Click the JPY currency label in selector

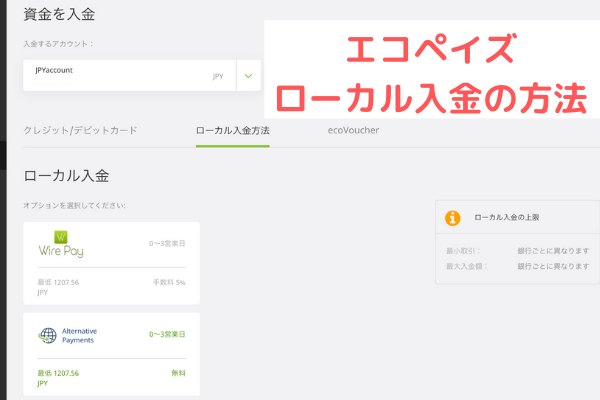click(x=218, y=76)
